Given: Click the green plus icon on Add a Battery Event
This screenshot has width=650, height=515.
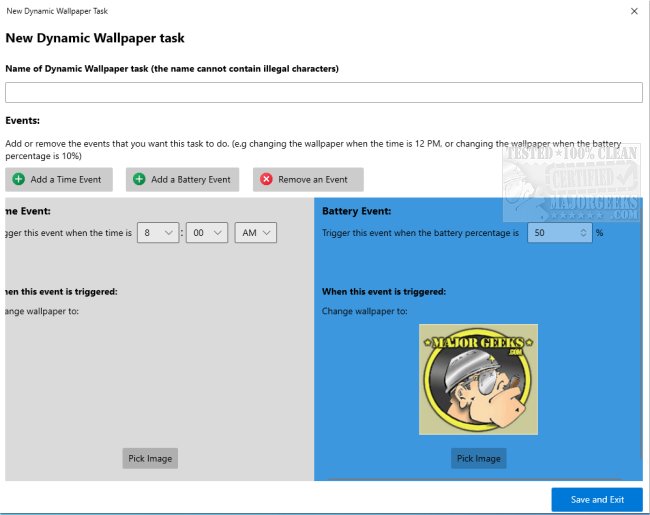Looking at the screenshot, I should pyautogui.click(x=139, y=179).
